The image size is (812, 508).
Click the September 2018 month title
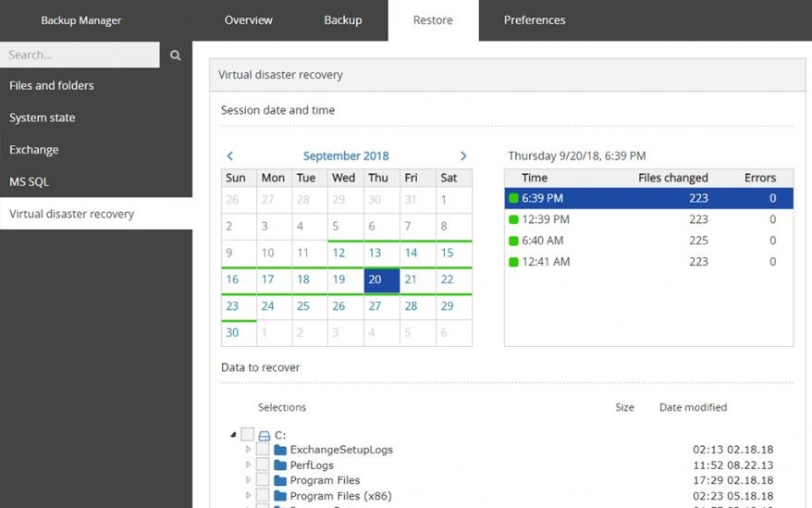346,156
